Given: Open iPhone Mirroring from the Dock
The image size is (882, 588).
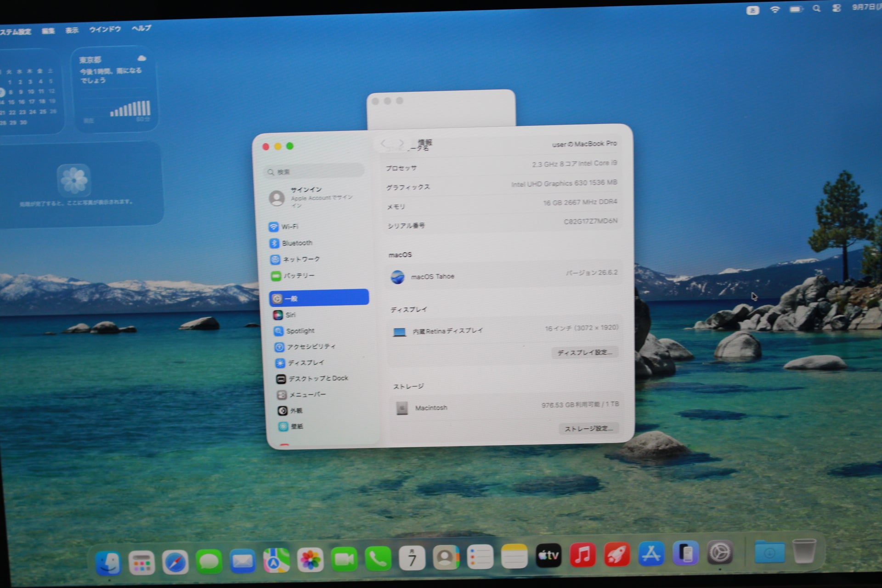Looking at the screenshot, I should [685, 553].
